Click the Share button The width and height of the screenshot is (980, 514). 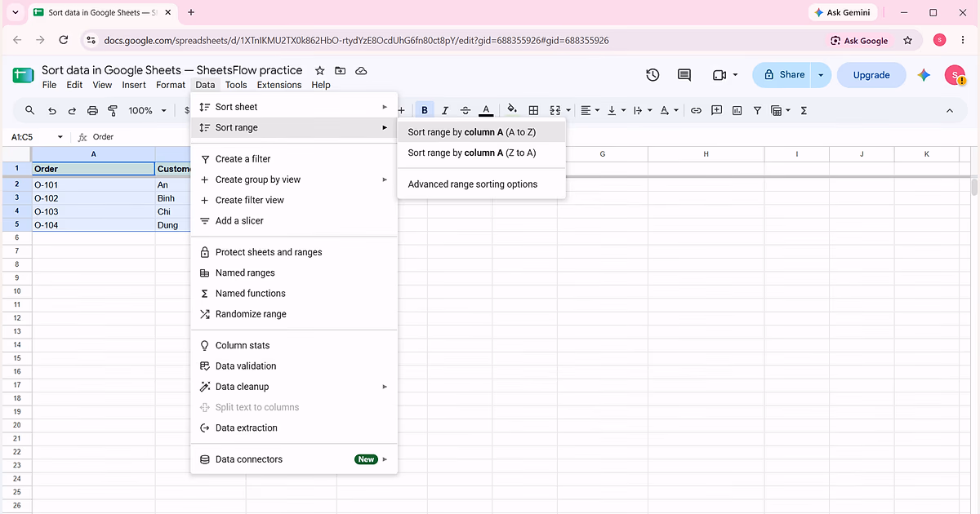coord(782,75)
